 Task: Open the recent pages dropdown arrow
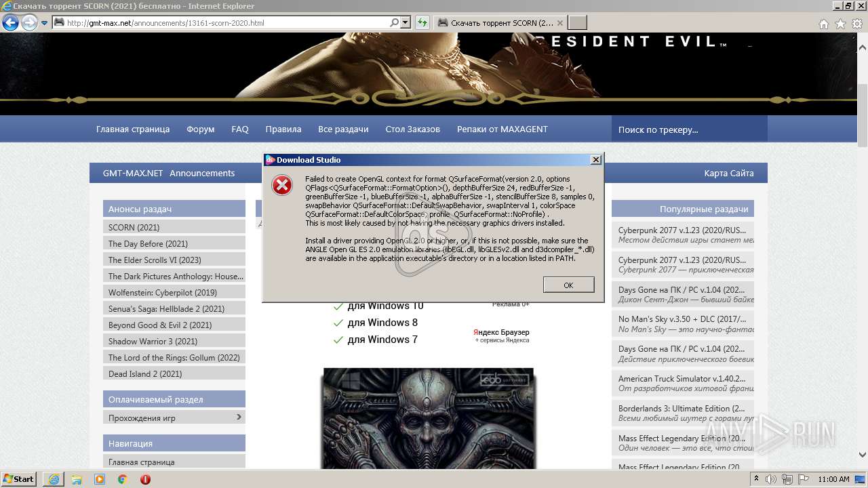[45, 23]
